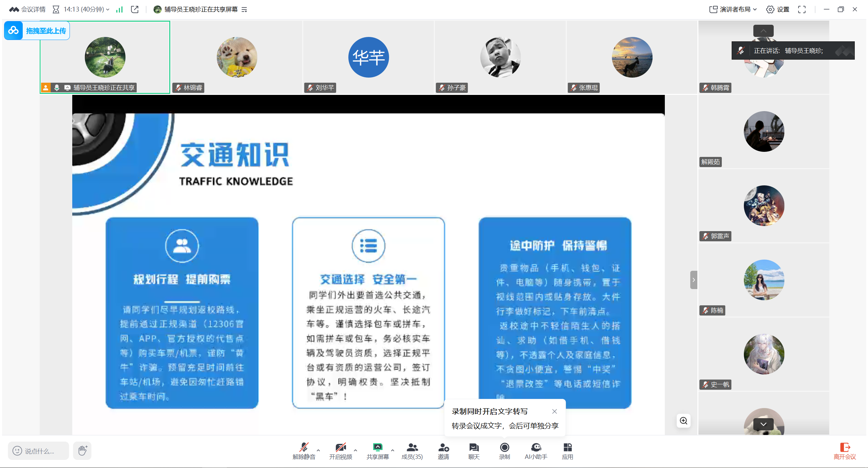868x468 pixels.
Task: Click the zoom-in magnifier on shared screen
Action: (683, 421)
